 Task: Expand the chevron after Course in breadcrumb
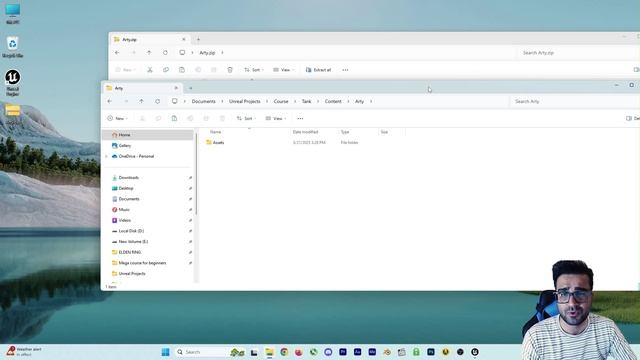[295, 101]
